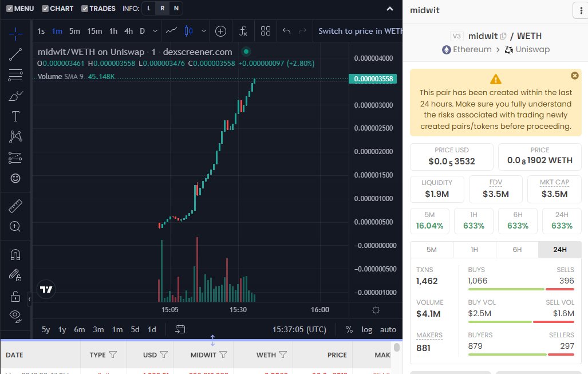Switch to the 1H stats tab
Viewport: 588px width, 374px height.
(474, 250)
